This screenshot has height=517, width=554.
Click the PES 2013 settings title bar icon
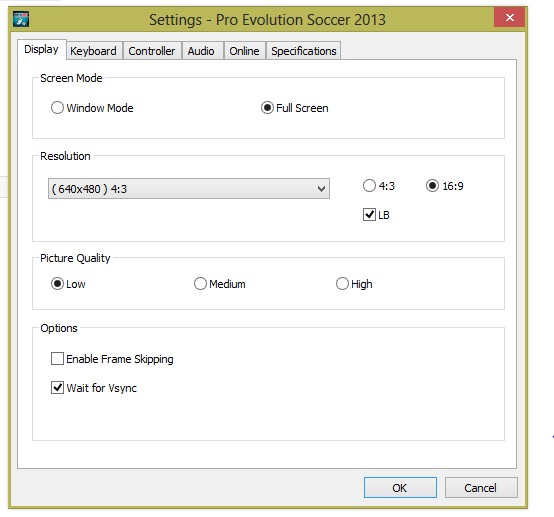[21, 19]
